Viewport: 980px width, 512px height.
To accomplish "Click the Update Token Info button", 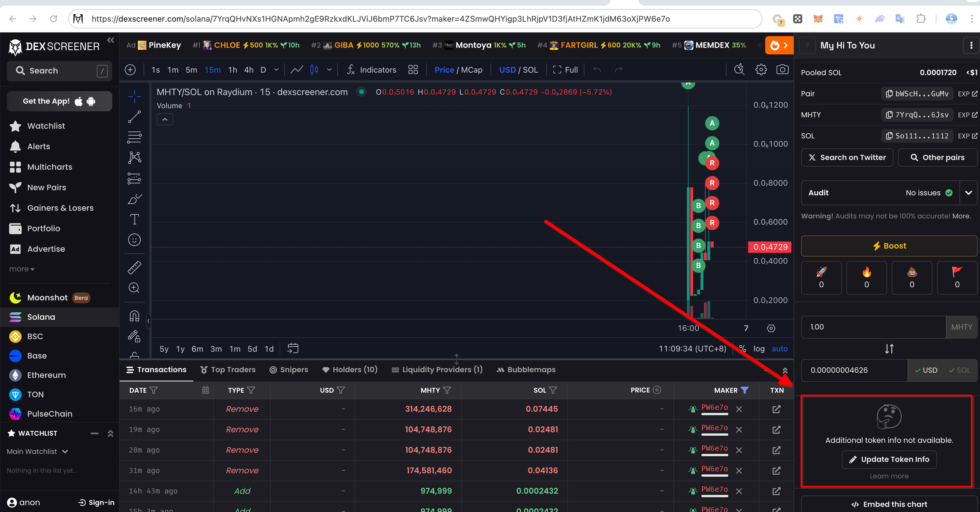I will pyautogui.click(x=889, y=460).
